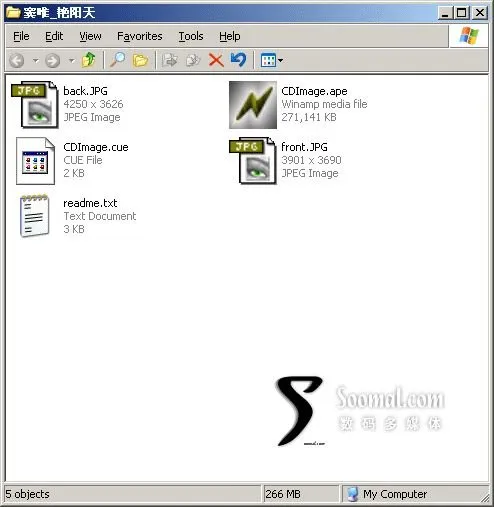Toggle the Folders pane icon
Screen dimensions: 494x507
pyautogui.click(x=140, y=60)
